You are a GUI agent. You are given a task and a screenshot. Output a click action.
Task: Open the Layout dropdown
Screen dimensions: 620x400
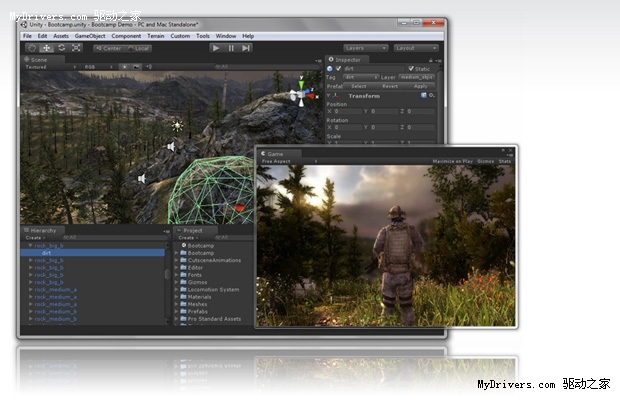click(416, 48)
